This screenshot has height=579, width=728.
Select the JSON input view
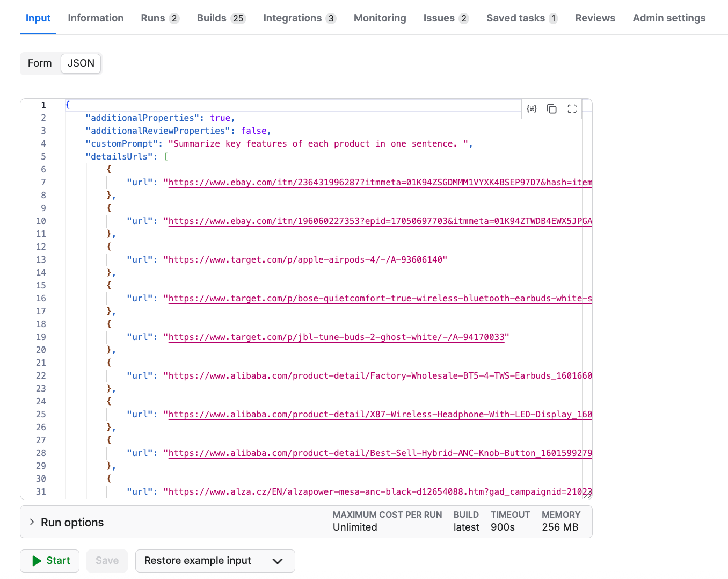81,63
